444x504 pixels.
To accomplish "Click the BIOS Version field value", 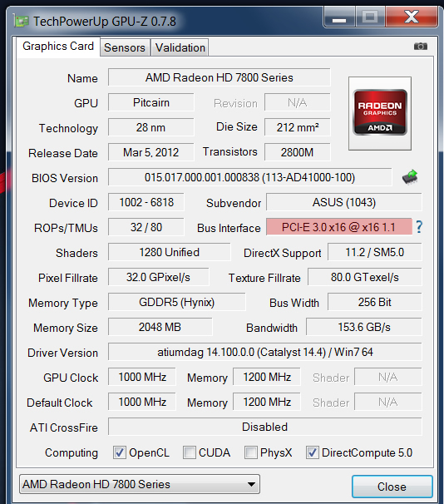I will click(x=250, y=177).
